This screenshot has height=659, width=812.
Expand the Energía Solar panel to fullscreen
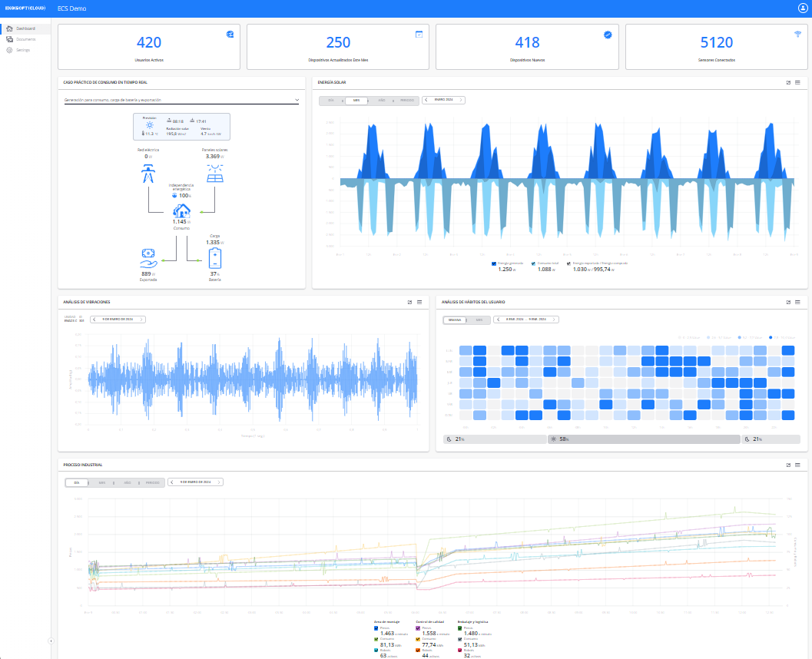coord(787,82)
